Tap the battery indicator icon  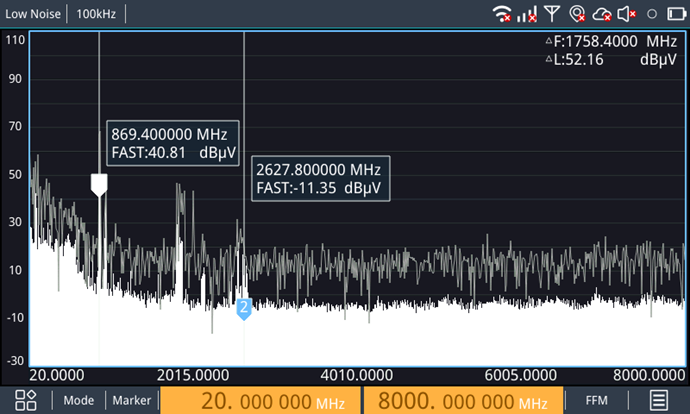tap(676, 14)
